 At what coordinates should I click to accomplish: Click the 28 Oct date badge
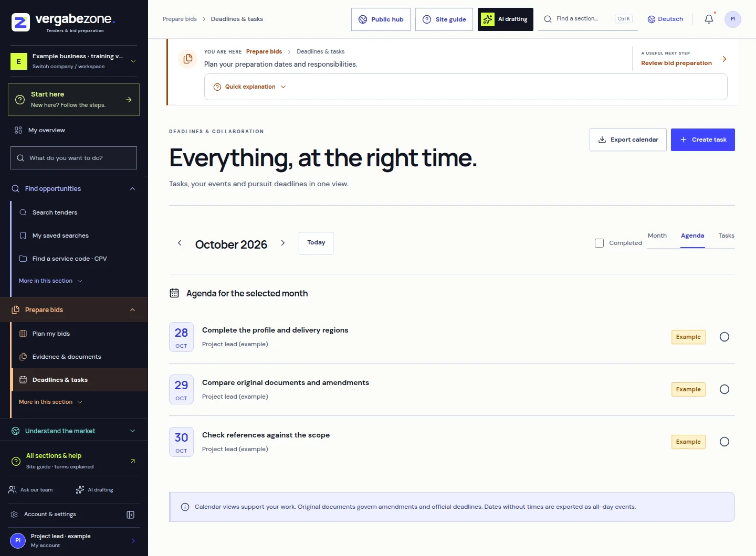(x=181, y=337)
